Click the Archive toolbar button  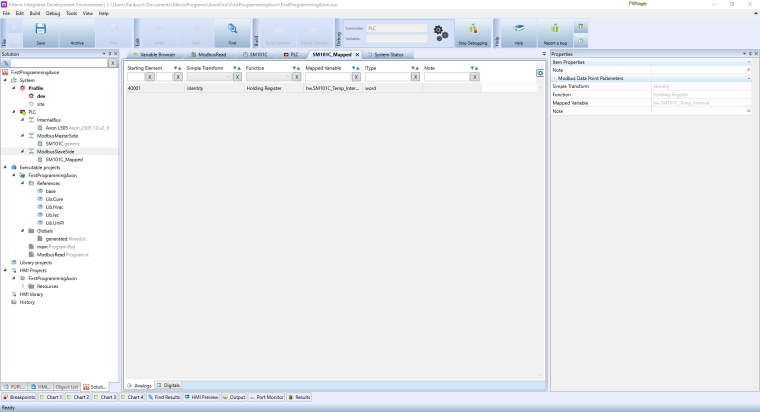[x=77, y=33]
